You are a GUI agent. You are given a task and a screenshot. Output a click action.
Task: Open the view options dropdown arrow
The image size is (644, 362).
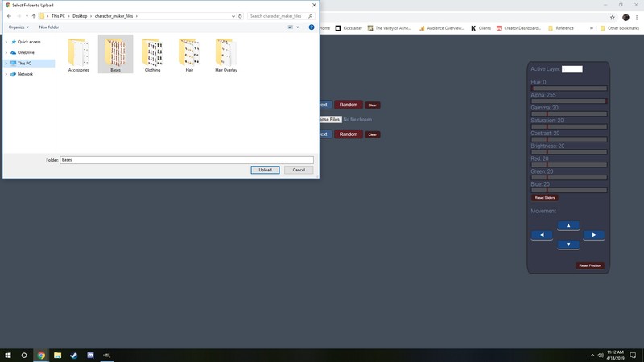tap(298, 27)
